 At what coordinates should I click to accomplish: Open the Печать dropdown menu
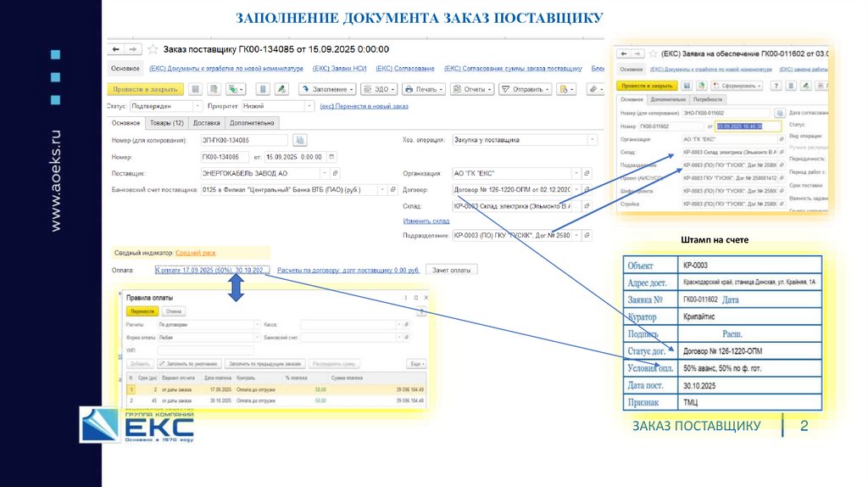point(424,89)
